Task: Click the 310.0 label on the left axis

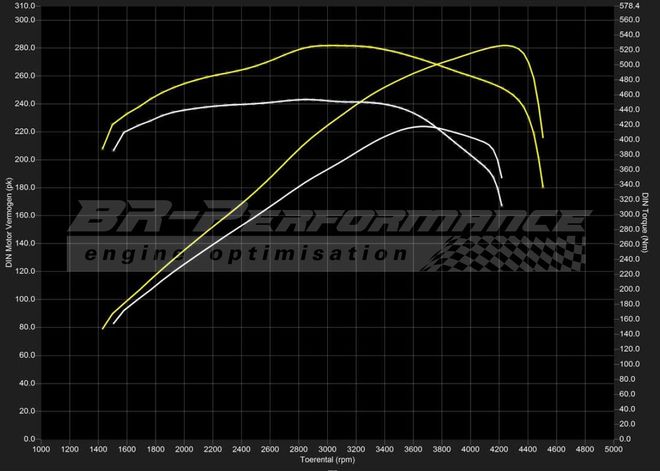Action: (23, 5)
